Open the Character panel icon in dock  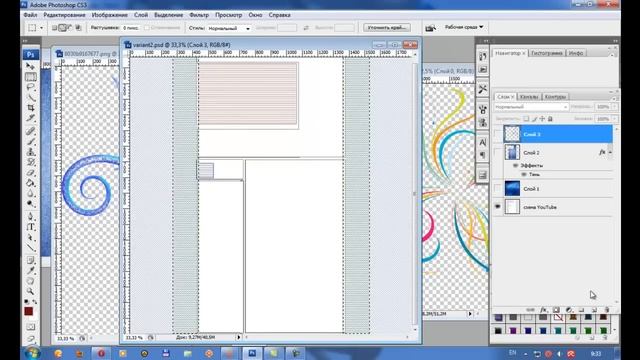tap(482, 142)
